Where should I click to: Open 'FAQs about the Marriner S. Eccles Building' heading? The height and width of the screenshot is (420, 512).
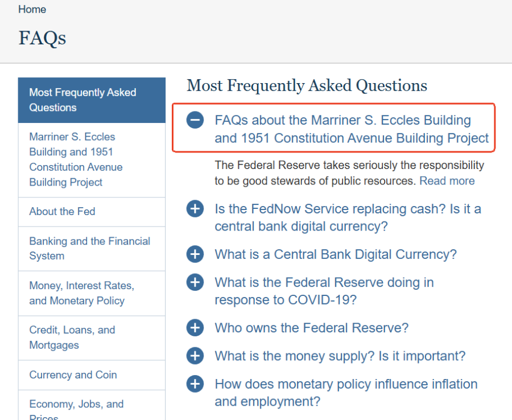[352, 129]
